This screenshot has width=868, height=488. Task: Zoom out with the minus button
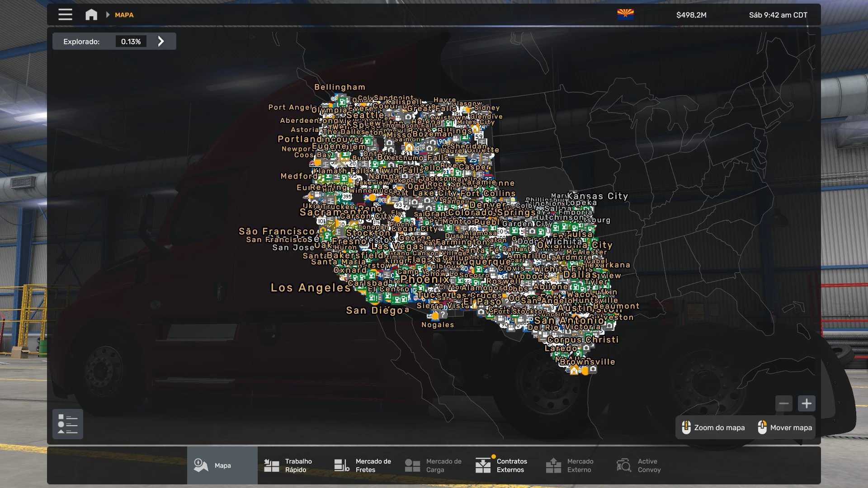click(784, 404)
